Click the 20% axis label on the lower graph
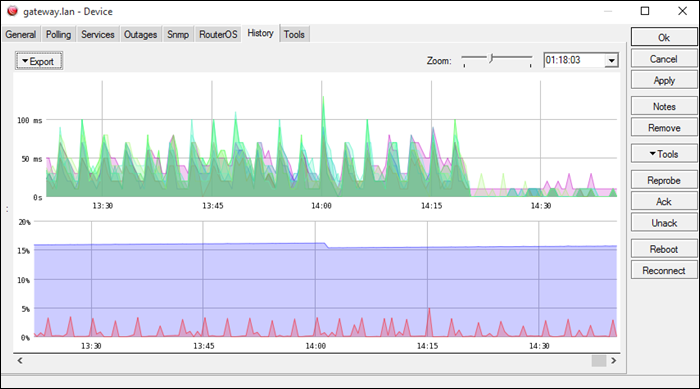The width and height of the screenshot is (700, 389). (25, 222)
